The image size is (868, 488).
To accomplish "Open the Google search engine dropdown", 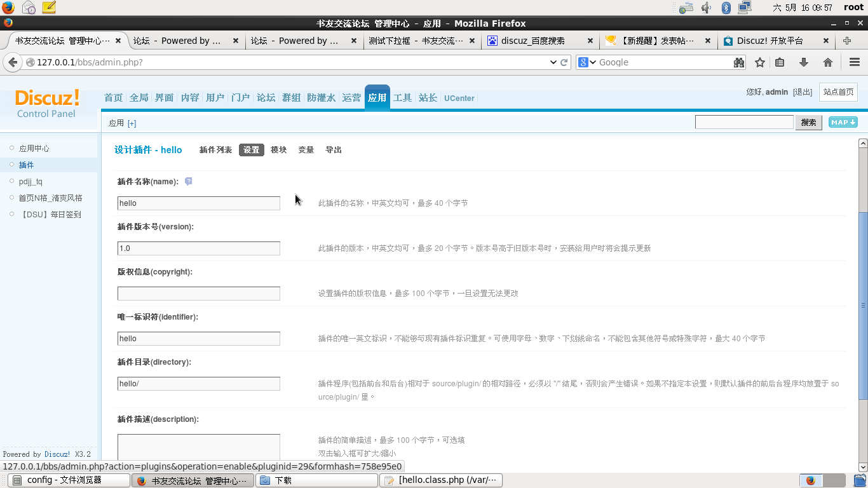I will click(588, 62).
